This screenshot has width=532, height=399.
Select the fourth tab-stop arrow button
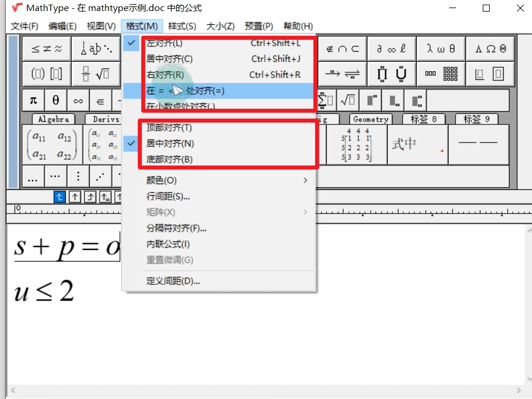pyautogui.click(x=105, y=197)
